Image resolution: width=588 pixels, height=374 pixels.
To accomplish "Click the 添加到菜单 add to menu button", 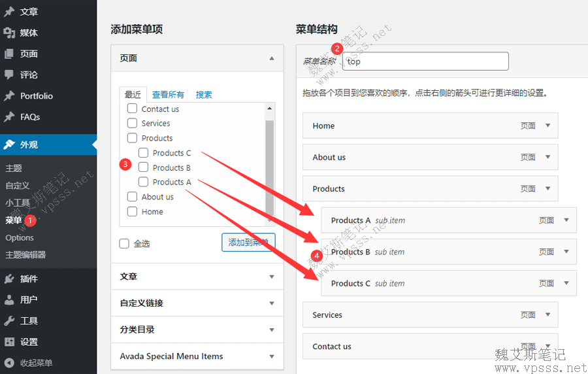I will [248, 243].
